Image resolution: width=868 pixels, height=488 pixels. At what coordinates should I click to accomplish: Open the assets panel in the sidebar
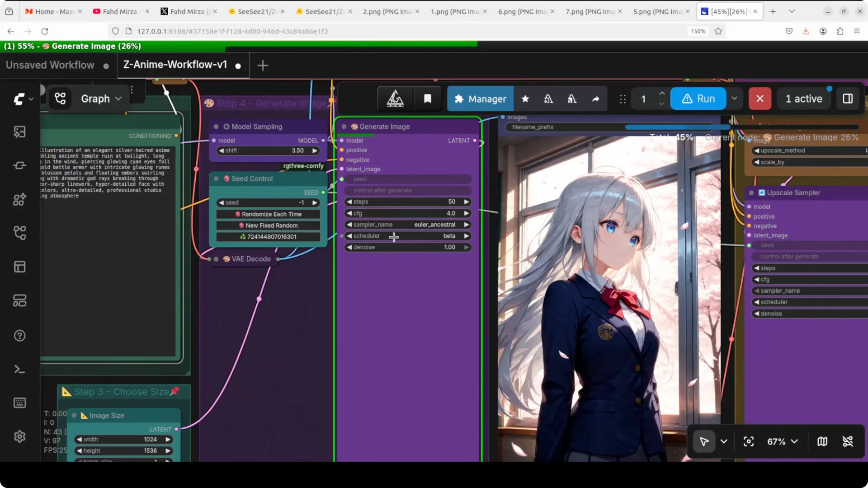pyautogui.click(x=19, y=132)
